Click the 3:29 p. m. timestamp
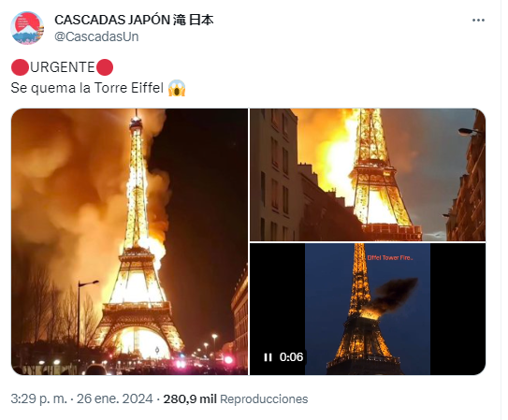 [x=38, y=398]
